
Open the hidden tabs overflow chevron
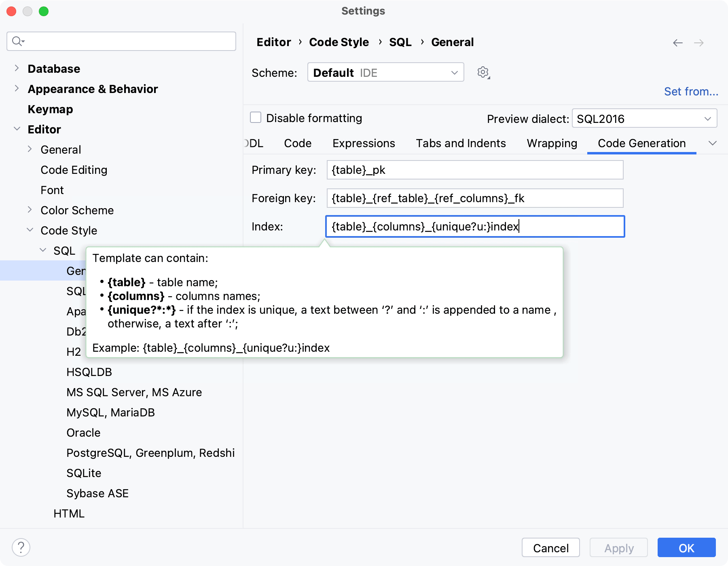[x=713, y=143]
